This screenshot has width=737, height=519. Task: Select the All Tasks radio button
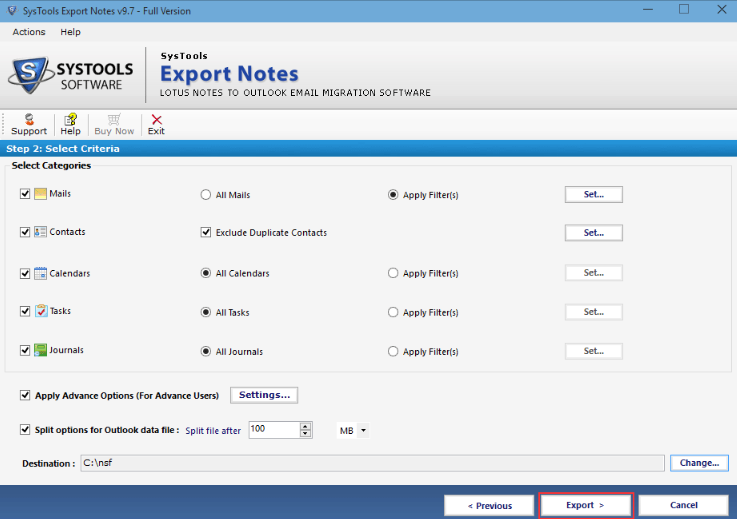205,312
